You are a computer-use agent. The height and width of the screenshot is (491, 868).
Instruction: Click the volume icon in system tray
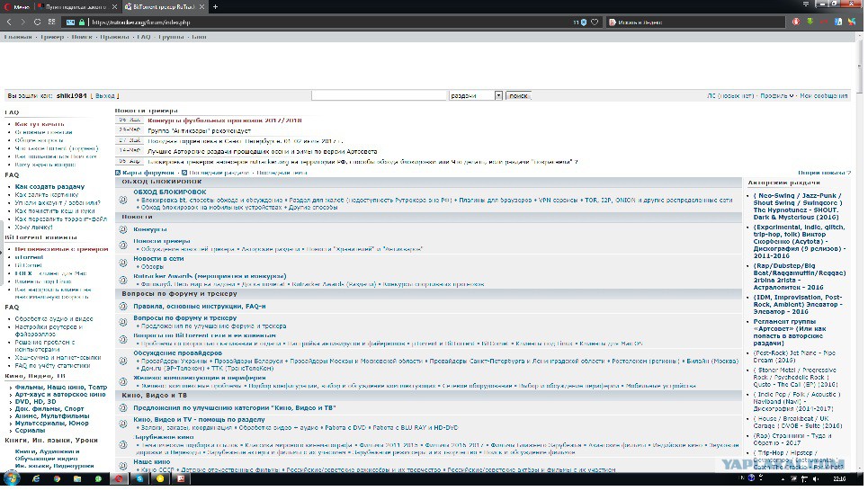(816, 478)
